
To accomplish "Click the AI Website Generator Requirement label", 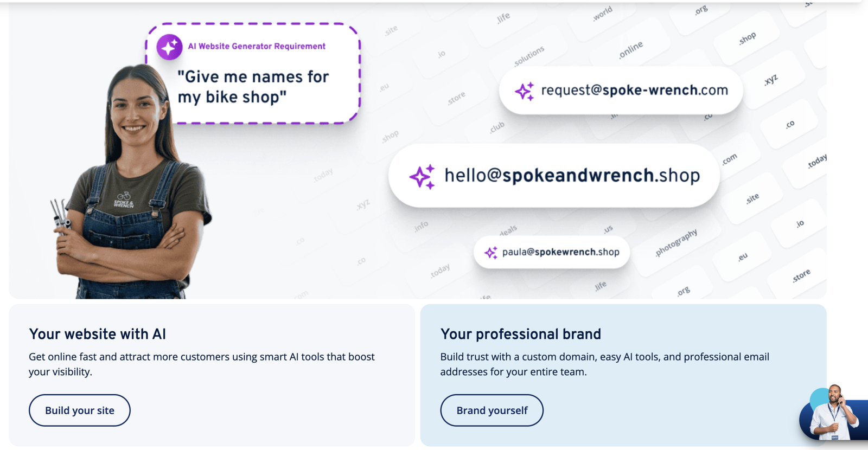I will point(257,47).
